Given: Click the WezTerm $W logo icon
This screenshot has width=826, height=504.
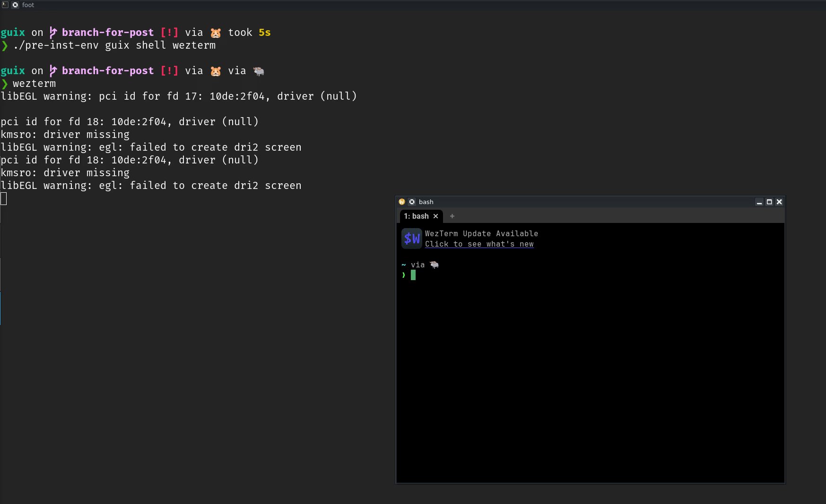Looking at the screenshot, I should coord(411,239).
